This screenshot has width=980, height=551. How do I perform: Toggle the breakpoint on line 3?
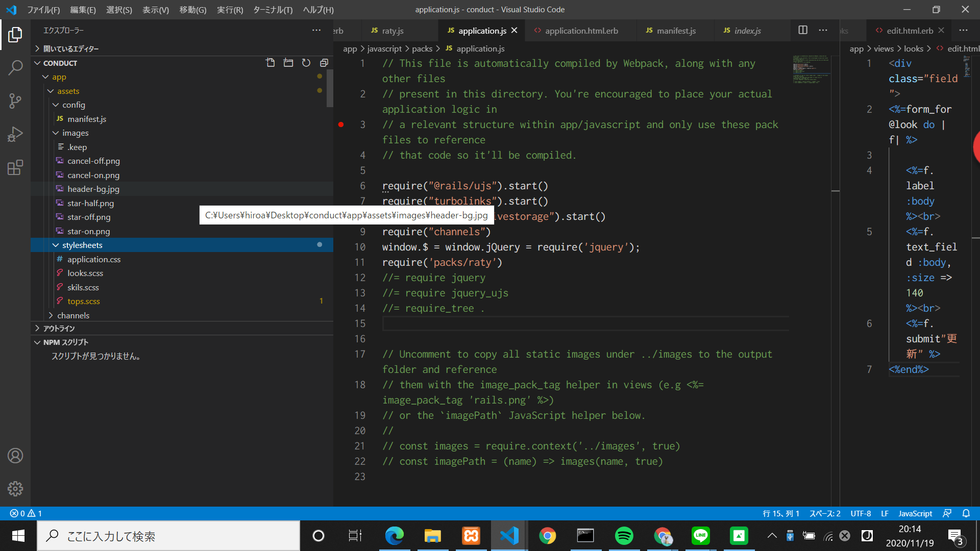[x=341, y=124]
